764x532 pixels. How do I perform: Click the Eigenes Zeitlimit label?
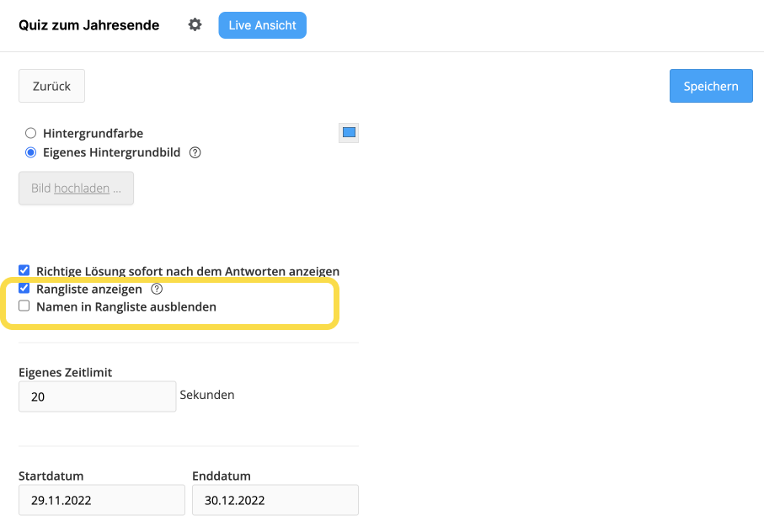click(x=66, y=372)
